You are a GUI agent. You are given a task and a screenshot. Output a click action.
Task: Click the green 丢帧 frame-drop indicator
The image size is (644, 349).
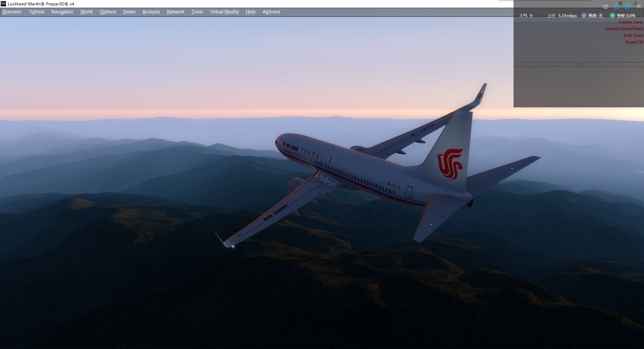[x=612, y=15]
